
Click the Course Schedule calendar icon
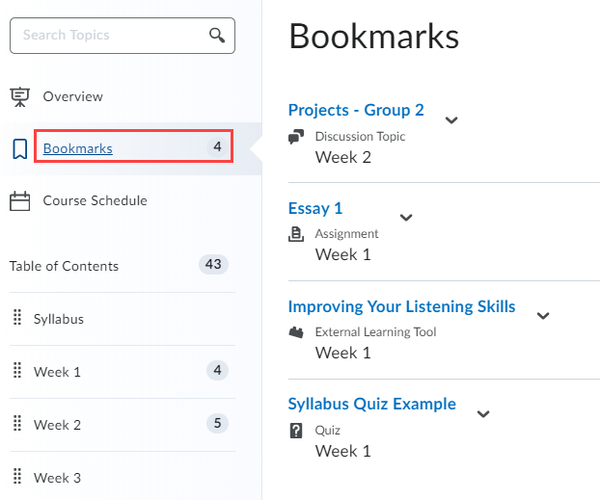(20, 201)
